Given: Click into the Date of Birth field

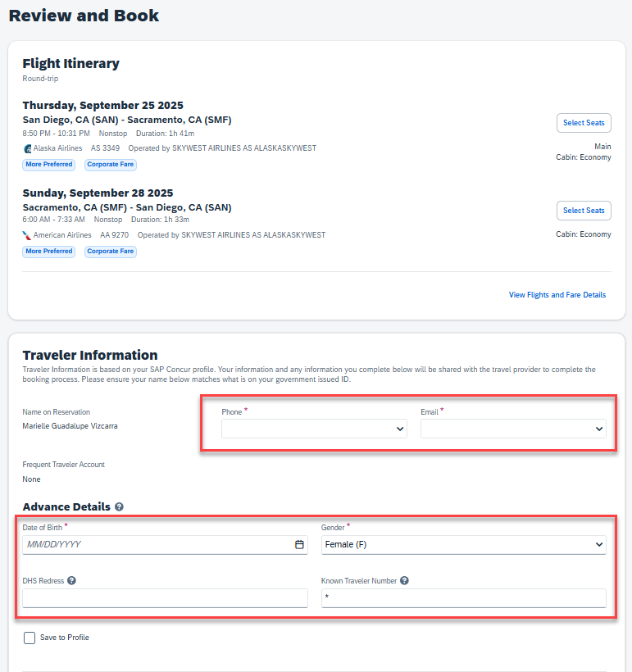Looking at the screenshot, I should tap(156, 544).
